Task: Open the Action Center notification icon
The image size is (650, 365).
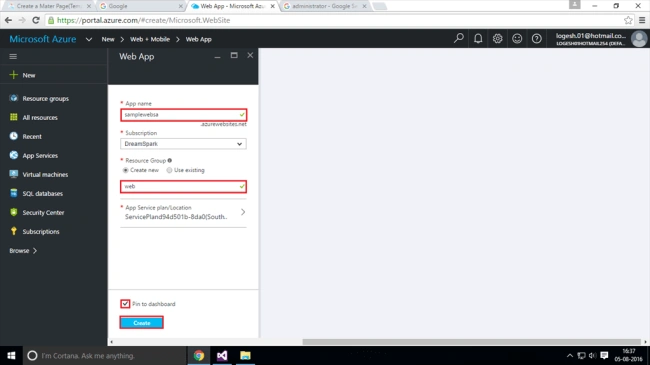Action: (x=604, y=355)
